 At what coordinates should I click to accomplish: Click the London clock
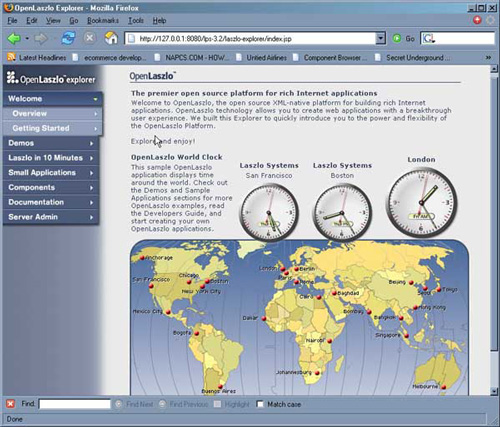421,202
